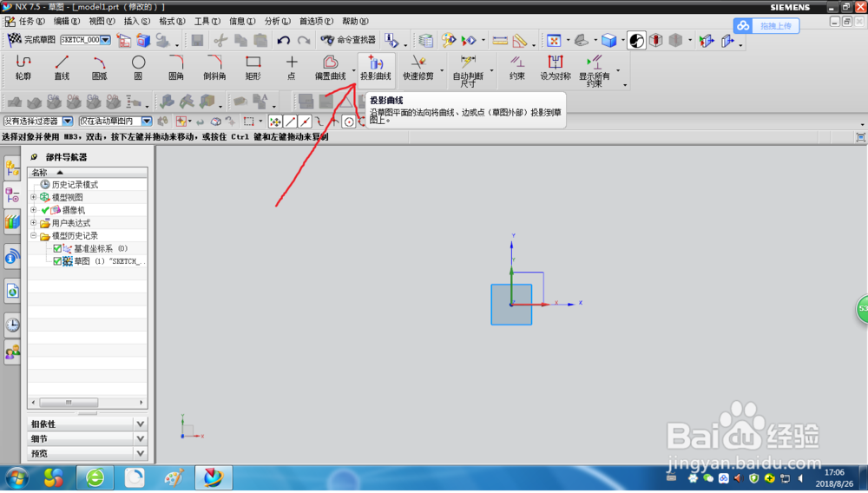The width and height of the screenshot is (868, 493).
Task: Open the 视图 menu
Action: [x=102, y=21]
